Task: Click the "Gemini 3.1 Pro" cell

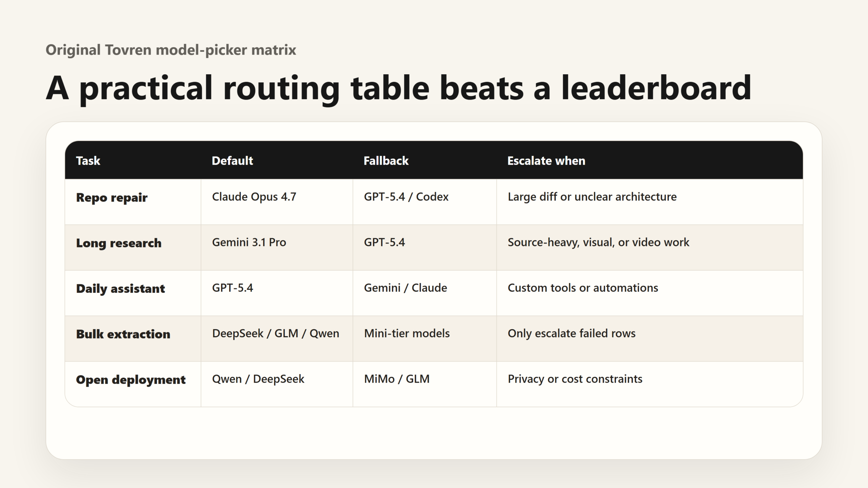Action: click(249, 242)
